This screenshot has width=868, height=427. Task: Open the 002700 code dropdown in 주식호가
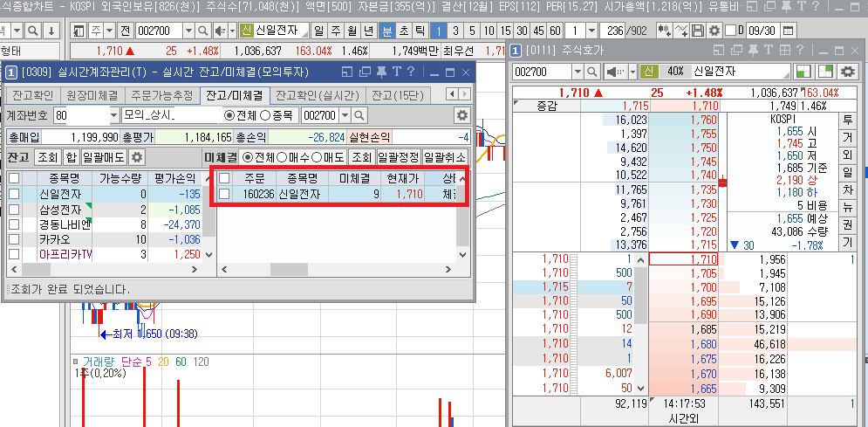click(x=578, y=72)
